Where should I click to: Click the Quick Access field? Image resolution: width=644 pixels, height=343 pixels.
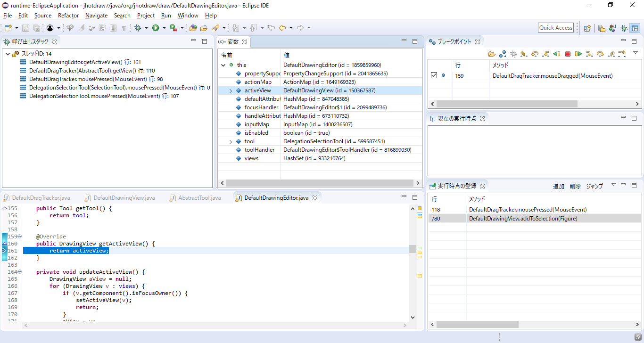click(x=556, y=28)
